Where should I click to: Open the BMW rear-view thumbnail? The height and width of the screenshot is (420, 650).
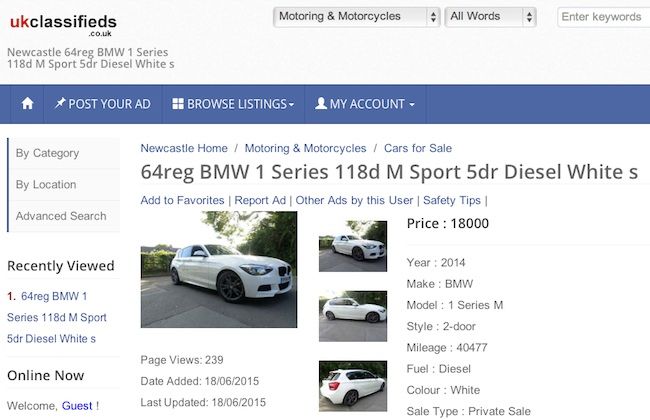coord(353,386)
